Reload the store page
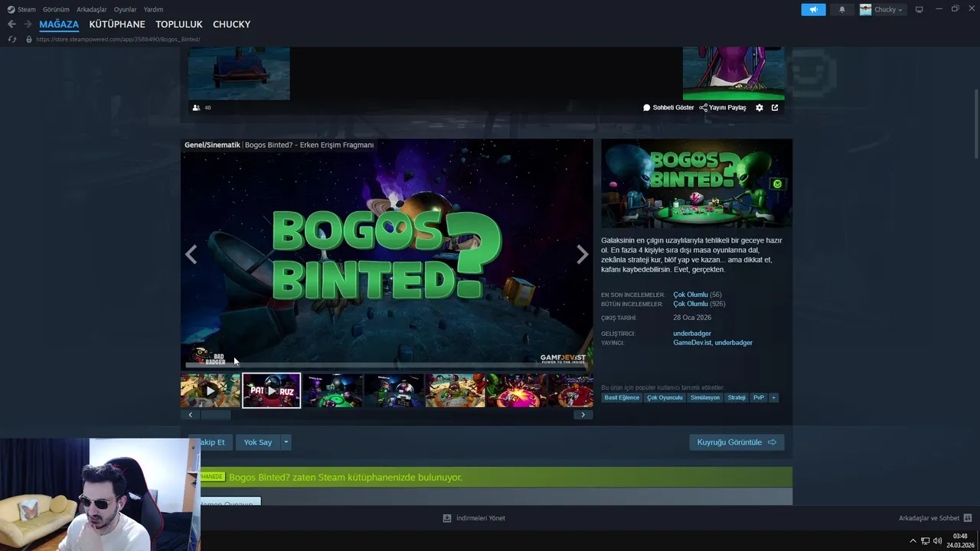The height and width of the screenshot is (551, 980). pos(11,39)
